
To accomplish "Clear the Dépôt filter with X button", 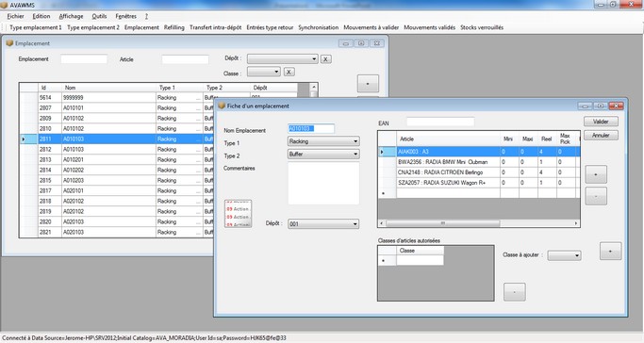I will tap(325, 59).
